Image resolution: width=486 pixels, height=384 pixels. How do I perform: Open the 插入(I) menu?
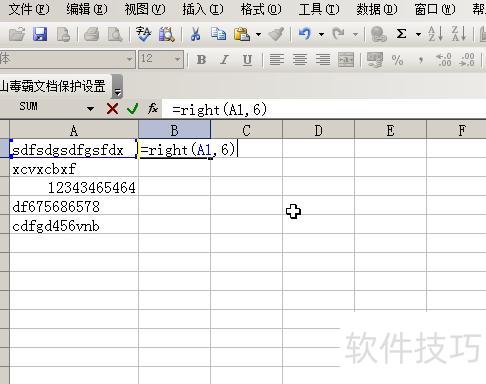point(203,9)
